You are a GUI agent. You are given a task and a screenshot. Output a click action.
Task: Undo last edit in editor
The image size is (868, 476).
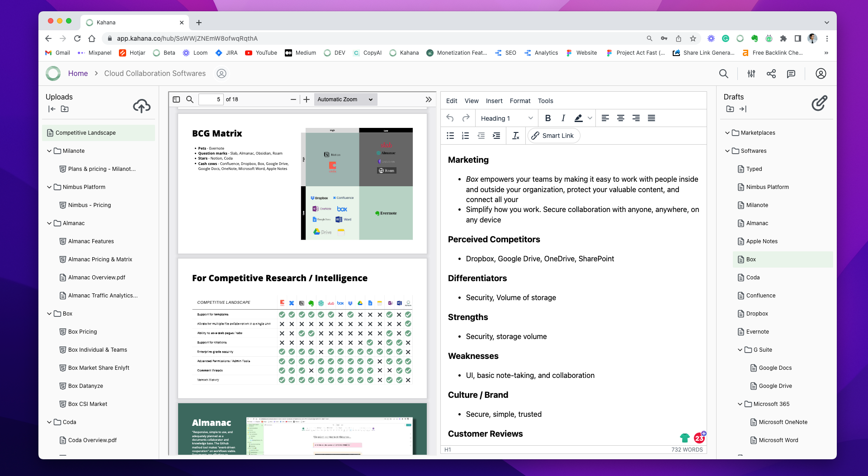coord(450,118)
